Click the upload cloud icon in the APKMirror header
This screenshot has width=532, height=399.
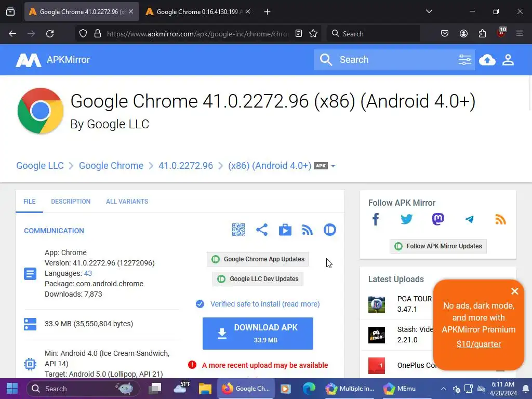pos(487,60)
